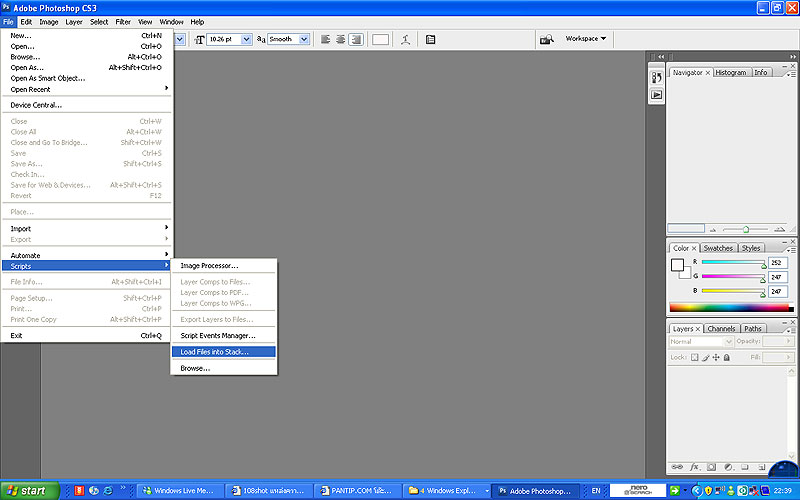
Task: Choose Open As Smart Object from File menu
Action: pyautogui.click(x=87, y=79)
